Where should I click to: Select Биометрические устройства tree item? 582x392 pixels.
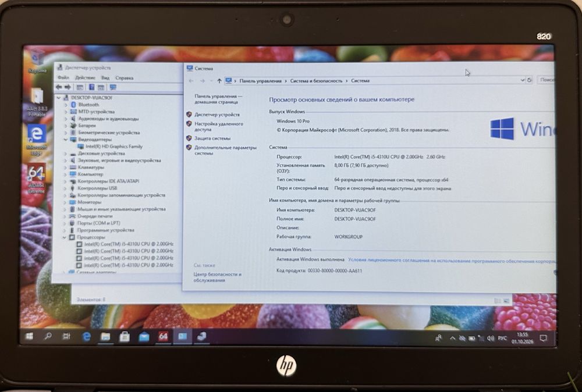click(109, 133)
